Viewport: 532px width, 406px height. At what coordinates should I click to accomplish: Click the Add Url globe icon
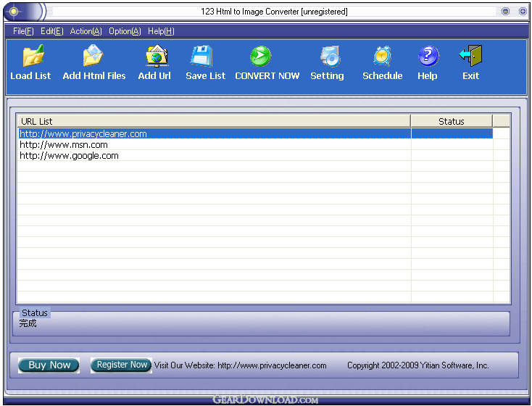(x=157, y=56)
